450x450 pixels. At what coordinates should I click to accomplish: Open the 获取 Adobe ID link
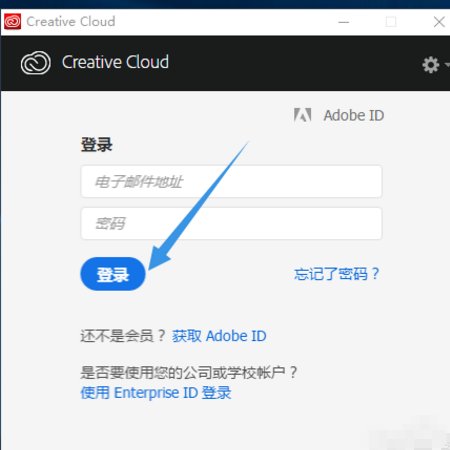pyautogui.click(x=219, y=336)
